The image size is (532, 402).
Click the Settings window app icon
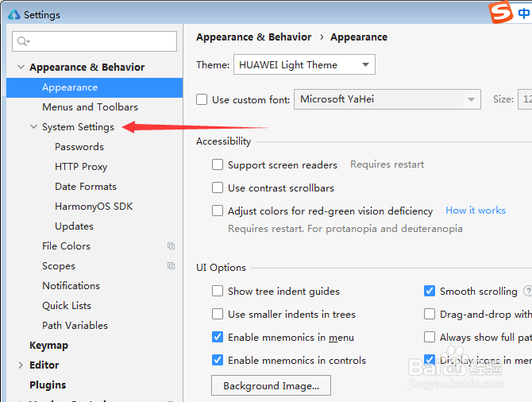tap(13, 14)
